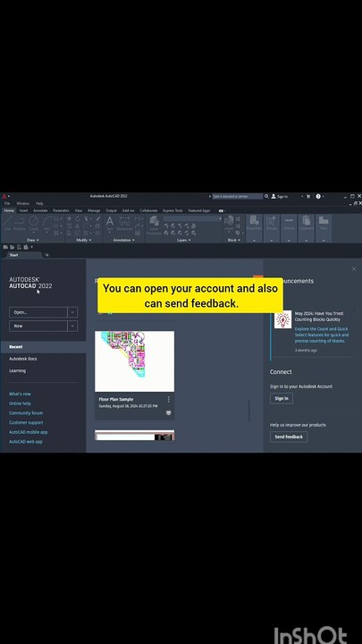Screen dimensions: 362x644
Task: Switch to the Parametric ribbon tab
Action: point(61,211)
